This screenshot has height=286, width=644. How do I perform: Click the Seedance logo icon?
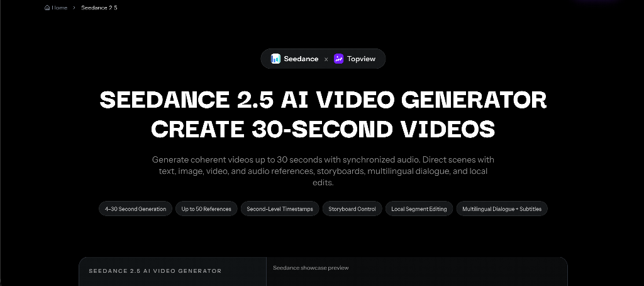275,59
